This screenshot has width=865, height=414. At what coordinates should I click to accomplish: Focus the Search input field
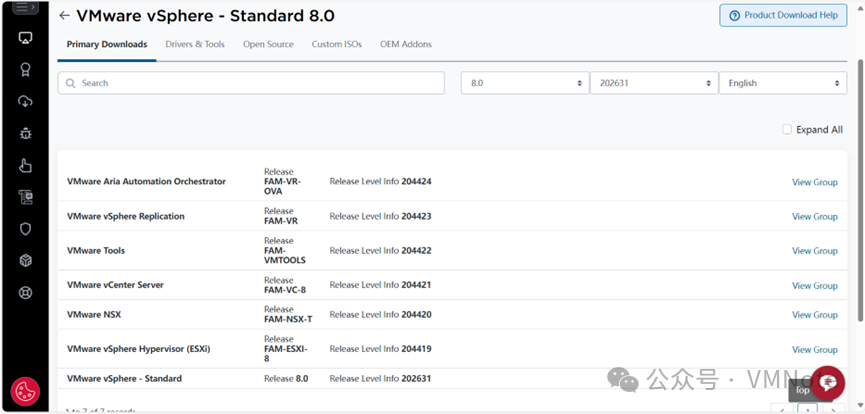coord(251,83)
